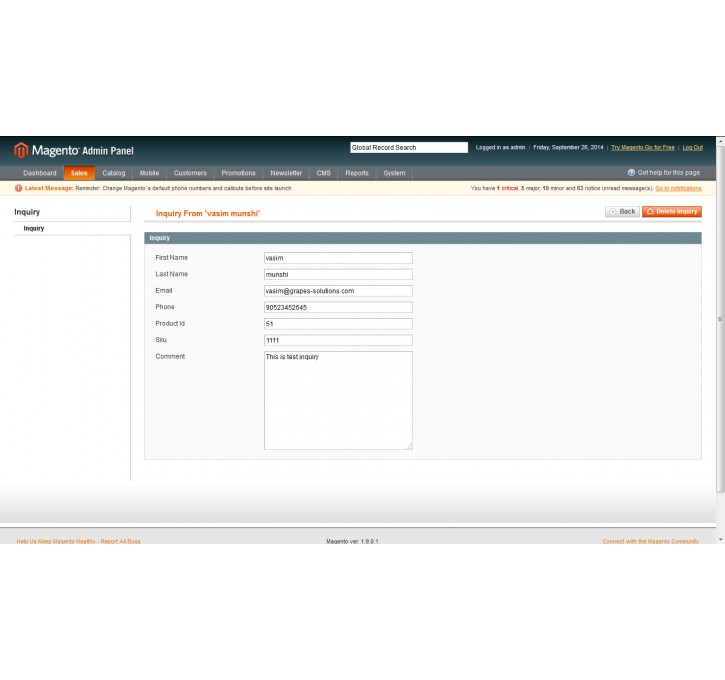Click the help icon beside 'Get help for this page'
The width and height of the screenshot is (725, 680).
pos(631,173)
